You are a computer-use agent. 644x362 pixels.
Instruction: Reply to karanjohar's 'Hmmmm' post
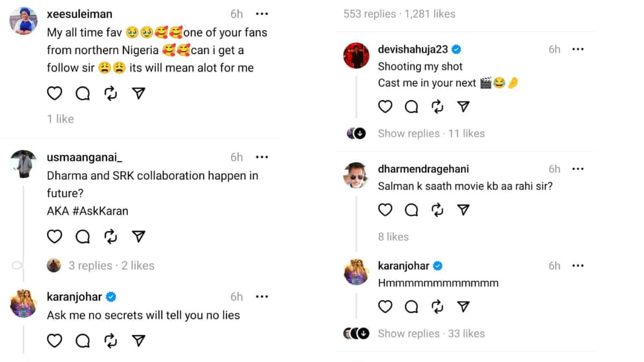click(x=412, y=306)
